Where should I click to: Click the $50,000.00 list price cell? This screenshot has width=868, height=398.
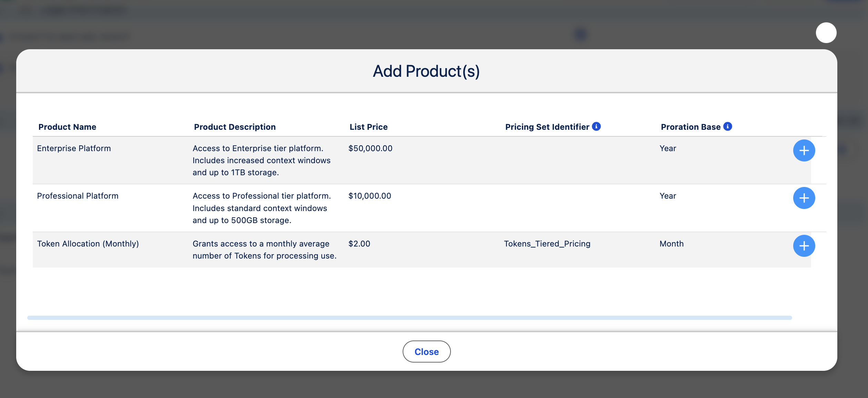pos(370,148)
